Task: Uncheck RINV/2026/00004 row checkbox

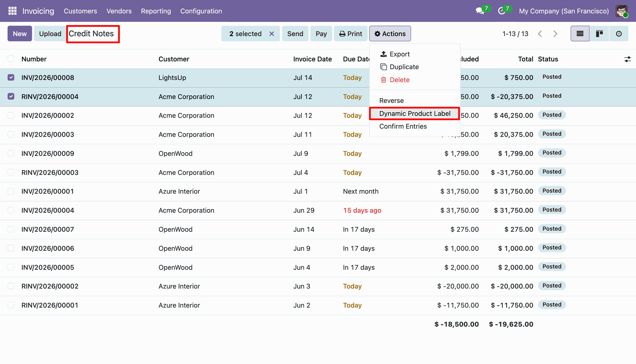Action: pos(11,96)
